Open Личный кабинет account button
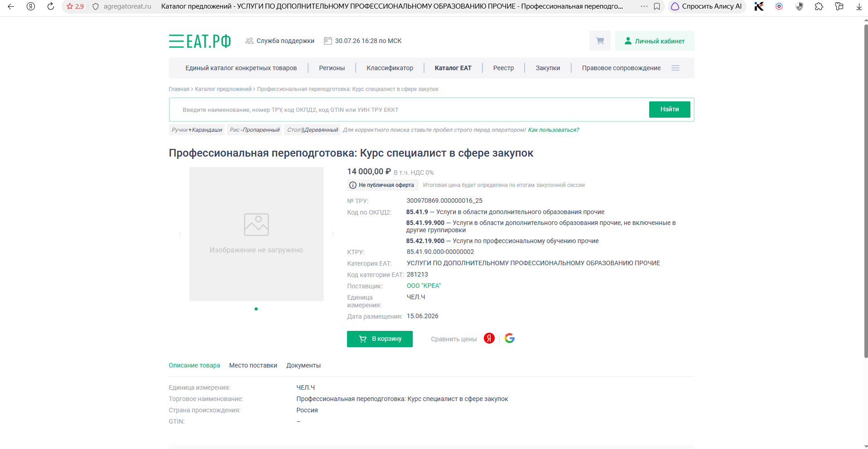This screenshot has width=868, height=449. [x=655, y=41]
